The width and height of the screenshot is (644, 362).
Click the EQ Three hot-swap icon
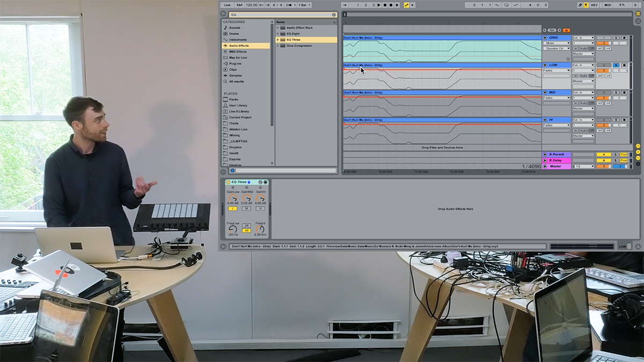pyautogui.click(x=260, y=182)
